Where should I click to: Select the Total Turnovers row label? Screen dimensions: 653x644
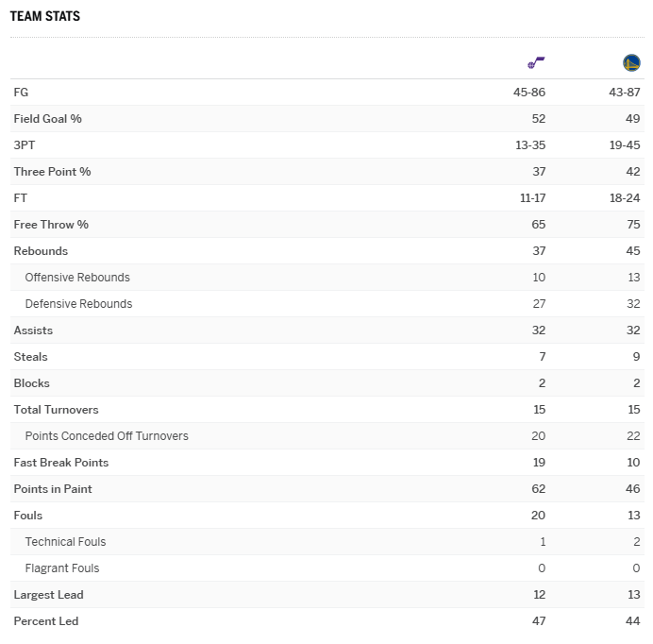[56, 410]
